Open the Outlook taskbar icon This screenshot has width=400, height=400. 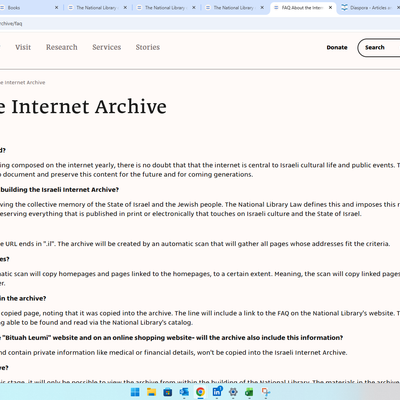coord(184,392)
